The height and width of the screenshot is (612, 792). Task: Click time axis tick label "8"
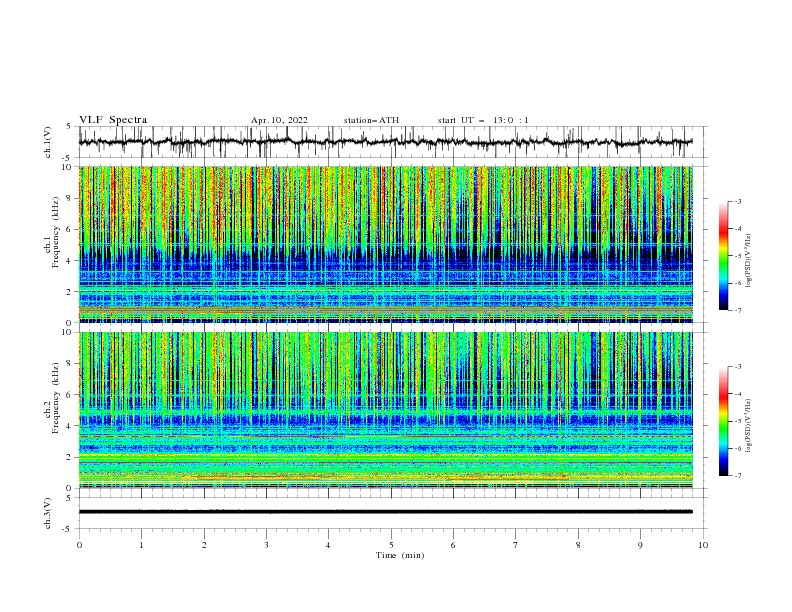578,545
